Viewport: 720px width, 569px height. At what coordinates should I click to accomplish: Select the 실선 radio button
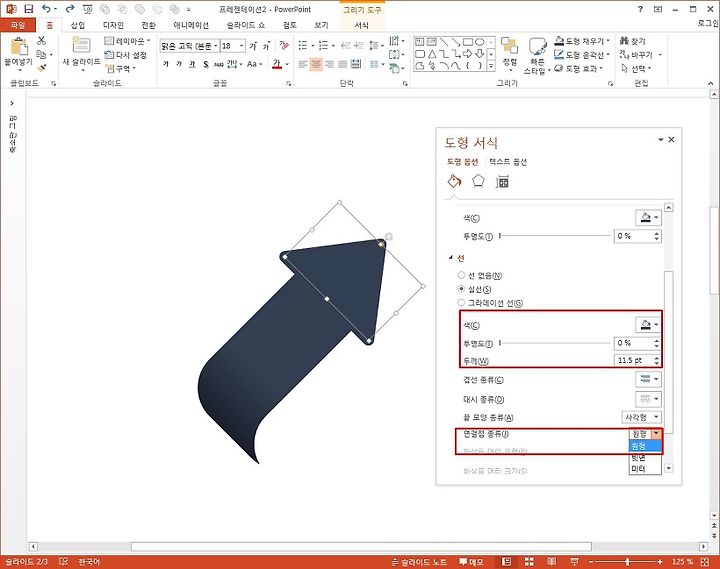pyautogui.click(x=461, y=289)
